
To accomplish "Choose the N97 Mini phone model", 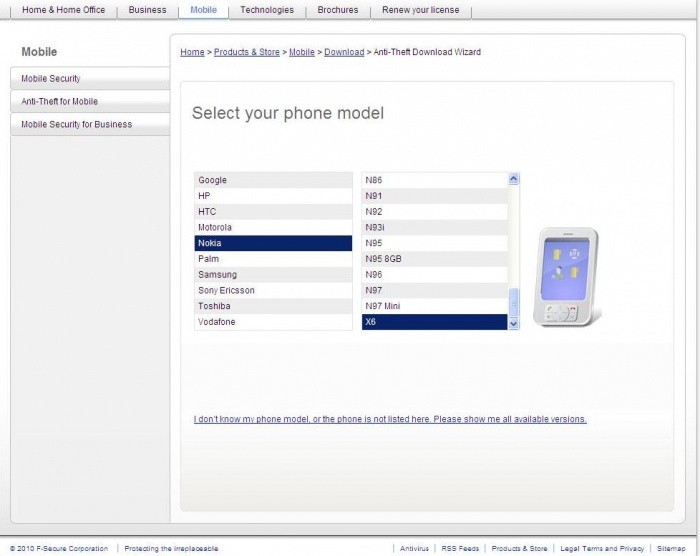I will click(x=434, y=306).
